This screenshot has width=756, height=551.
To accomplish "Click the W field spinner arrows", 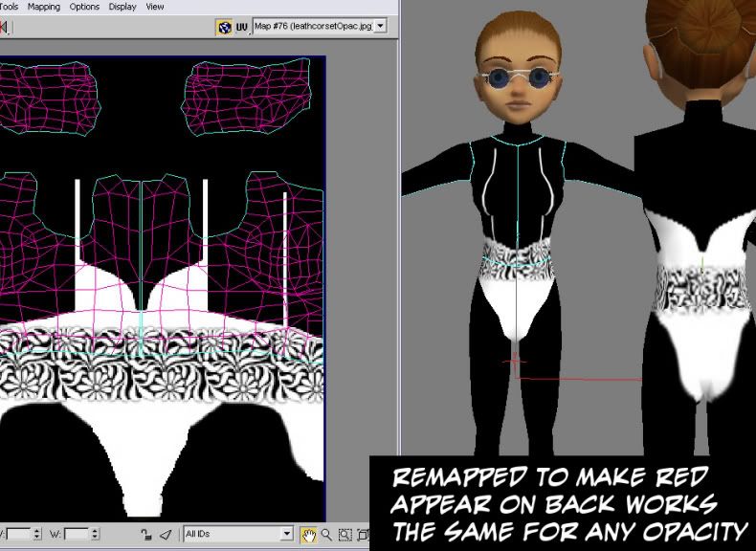I will (x=95, y=534).
